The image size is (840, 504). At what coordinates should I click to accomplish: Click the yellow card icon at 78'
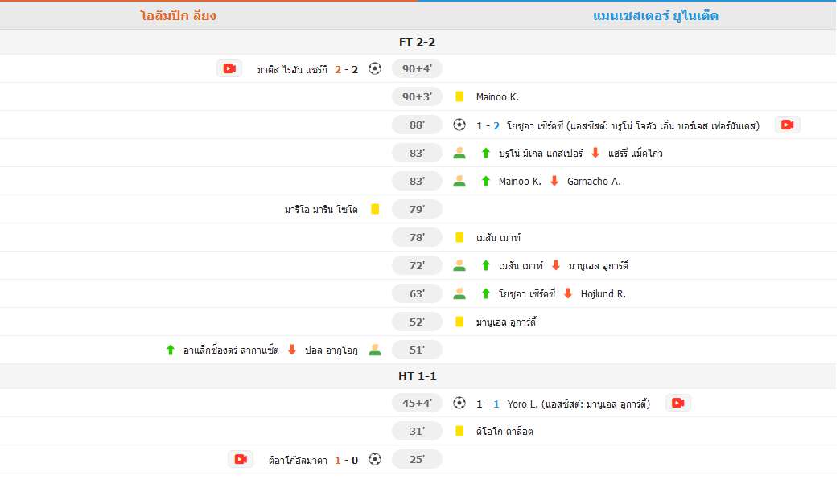click(459, 237)
